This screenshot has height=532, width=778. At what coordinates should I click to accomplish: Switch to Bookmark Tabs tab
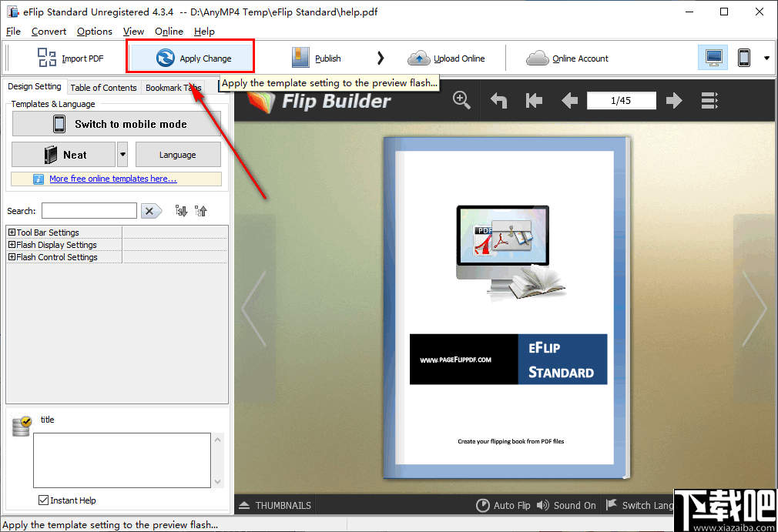(173, 87)
